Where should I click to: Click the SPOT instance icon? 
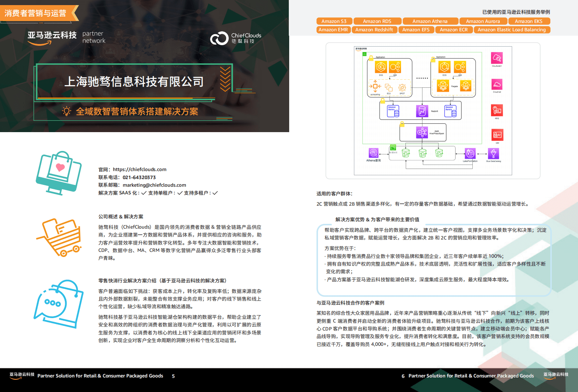pyautogui.click(x=402, y=87)
